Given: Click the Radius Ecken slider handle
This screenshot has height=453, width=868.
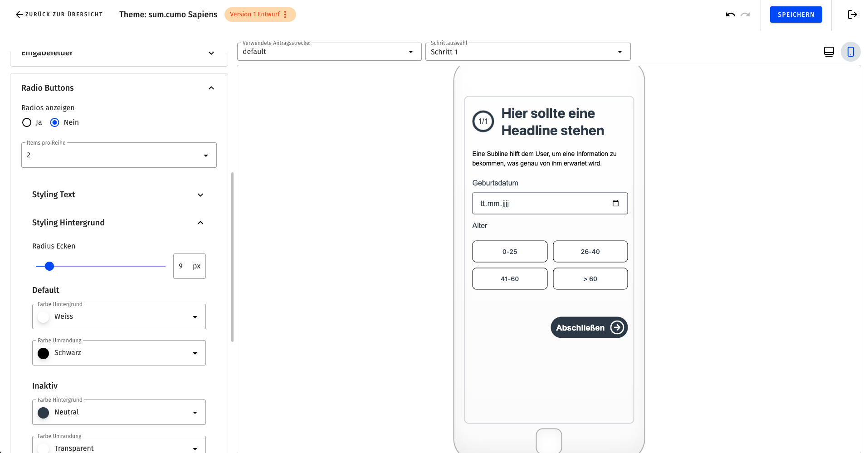Looking at the screenshot, I should (49, 266).
